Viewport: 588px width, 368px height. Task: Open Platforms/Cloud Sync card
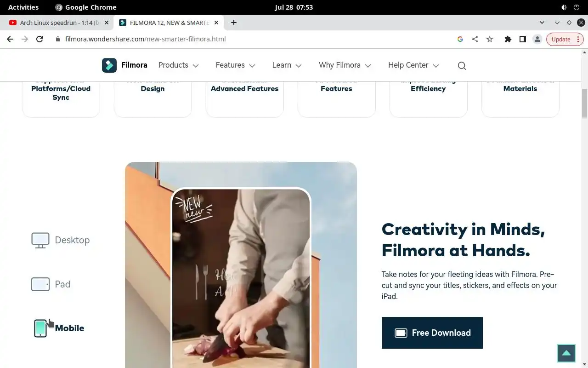pyautogui.click(x=61, y=99)
